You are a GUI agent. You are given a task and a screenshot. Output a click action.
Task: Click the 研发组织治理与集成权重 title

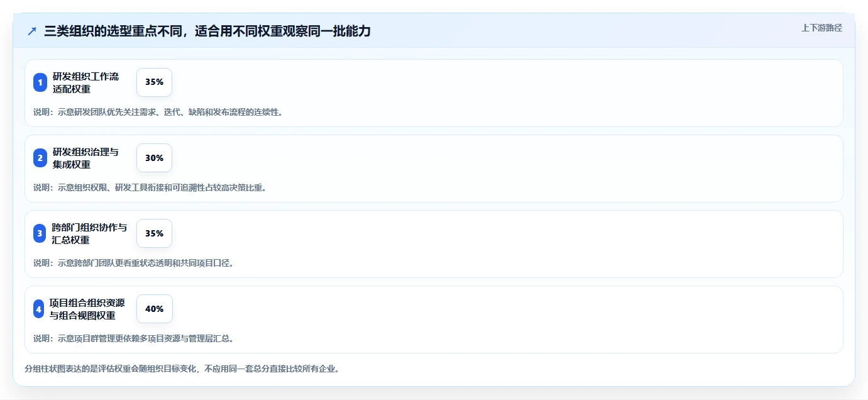(85, 158)
